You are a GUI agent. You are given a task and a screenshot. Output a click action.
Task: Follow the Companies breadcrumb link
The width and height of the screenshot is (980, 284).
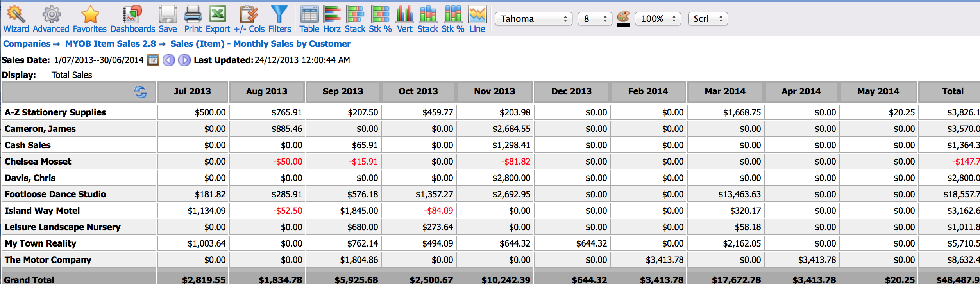(27, 44)
